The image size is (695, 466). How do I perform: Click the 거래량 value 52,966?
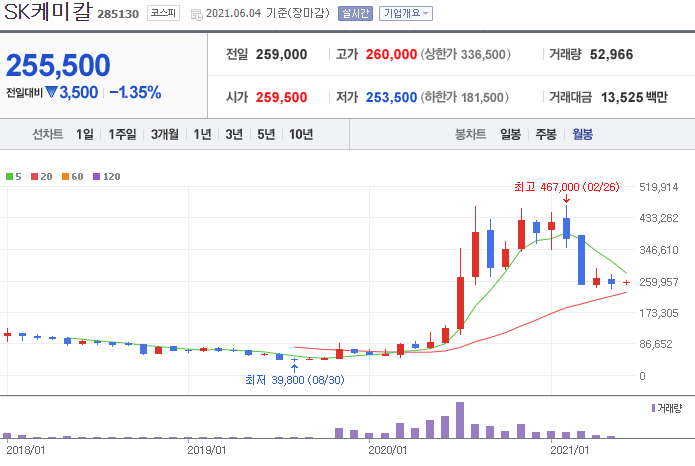point(612,55)
